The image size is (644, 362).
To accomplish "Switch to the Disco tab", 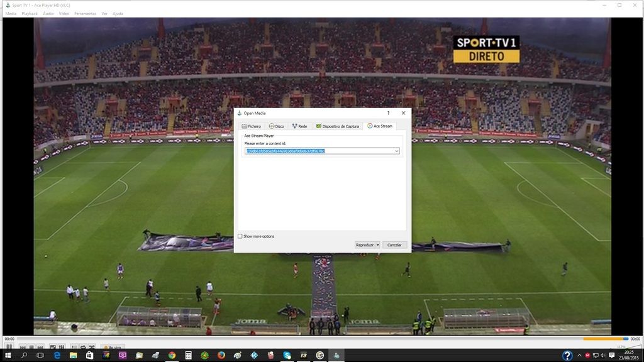I will coord(276,126).
